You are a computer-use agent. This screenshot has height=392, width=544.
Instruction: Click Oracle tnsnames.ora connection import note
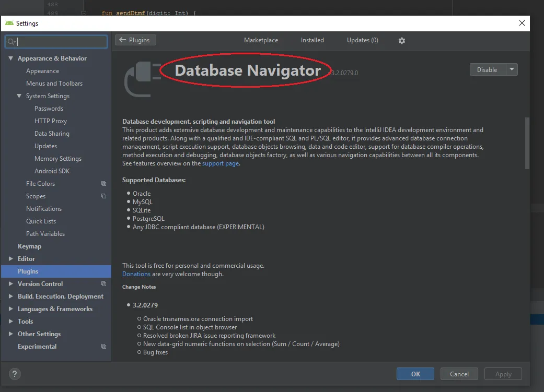tap(198, 318)
